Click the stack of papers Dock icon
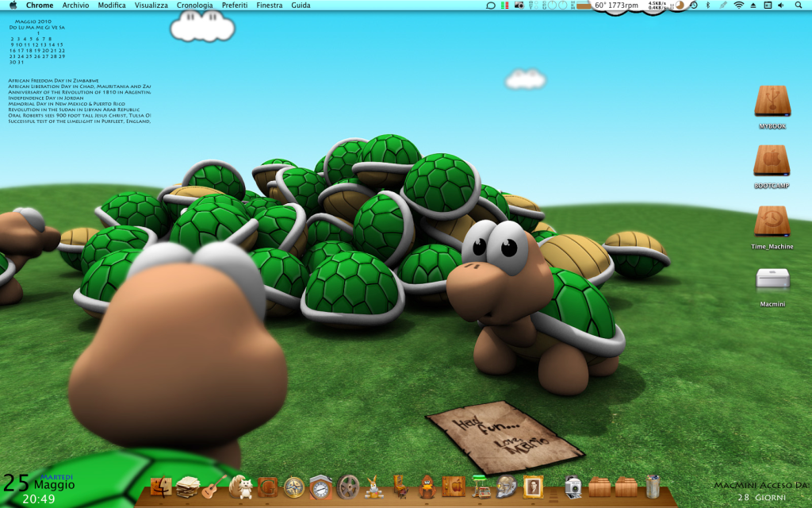The image size is (812, 508). 187,487
